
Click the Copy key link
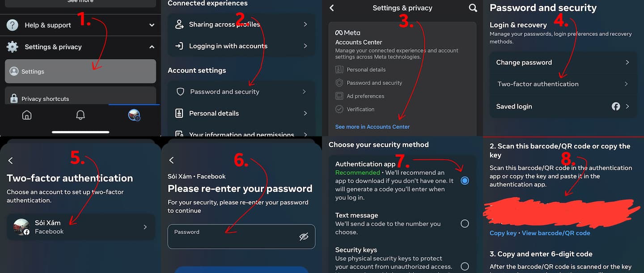[x=502, y=233]
